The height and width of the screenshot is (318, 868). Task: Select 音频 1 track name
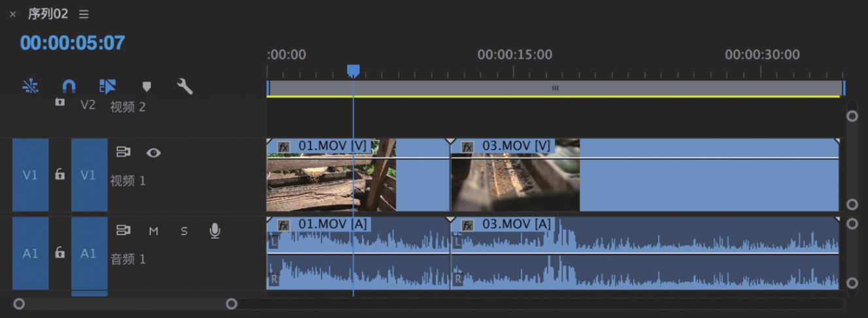pos(127,259)
